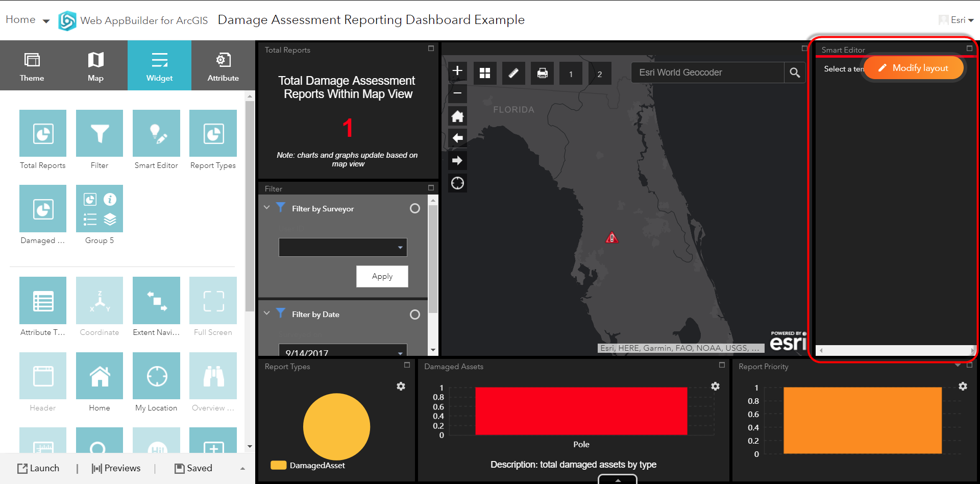Open Report Priority chart settings gear

coord(963,386)
